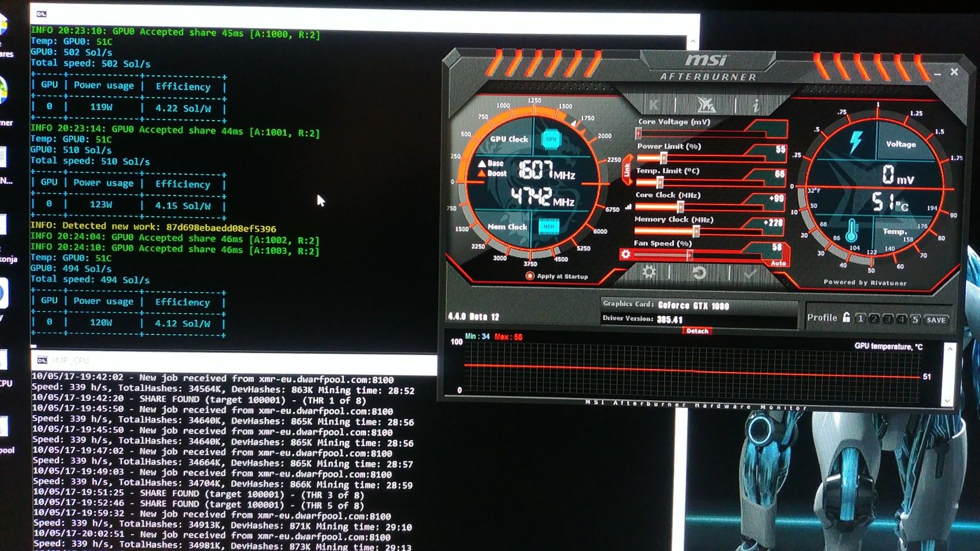
Task: Click the Core Clock slider handle
Action: [680, 207]
